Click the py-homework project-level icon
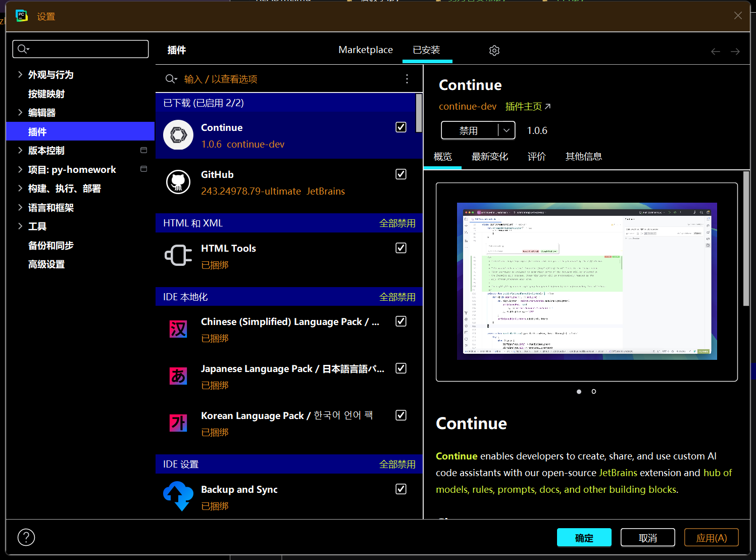This screenshot has width=756, height=560. click(x=144, y=169)
